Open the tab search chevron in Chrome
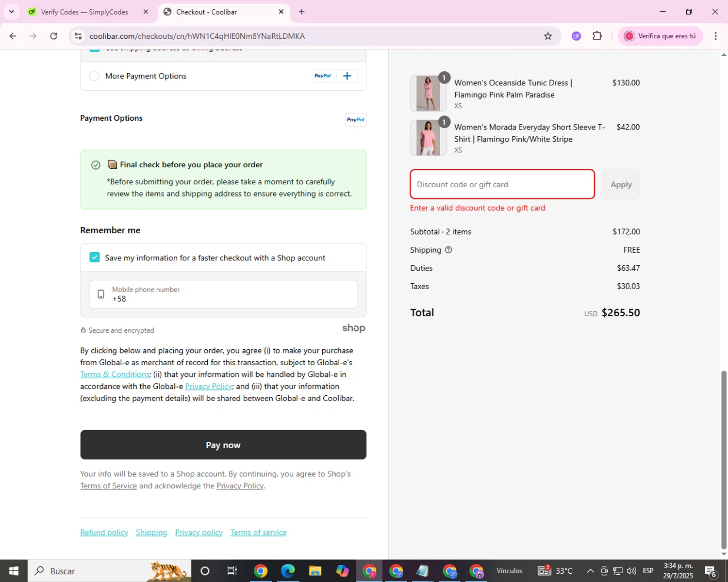 click(x=12, y=12)
